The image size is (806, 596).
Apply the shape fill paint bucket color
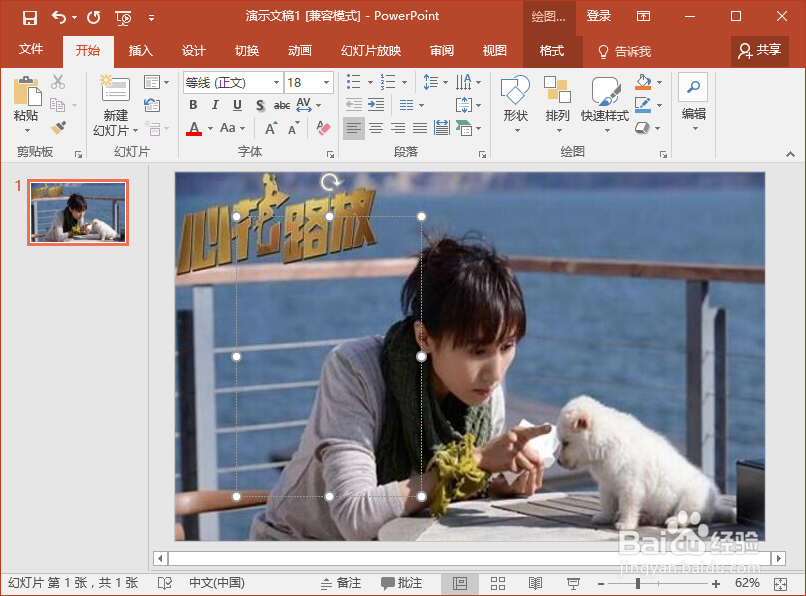coord(643,82)
